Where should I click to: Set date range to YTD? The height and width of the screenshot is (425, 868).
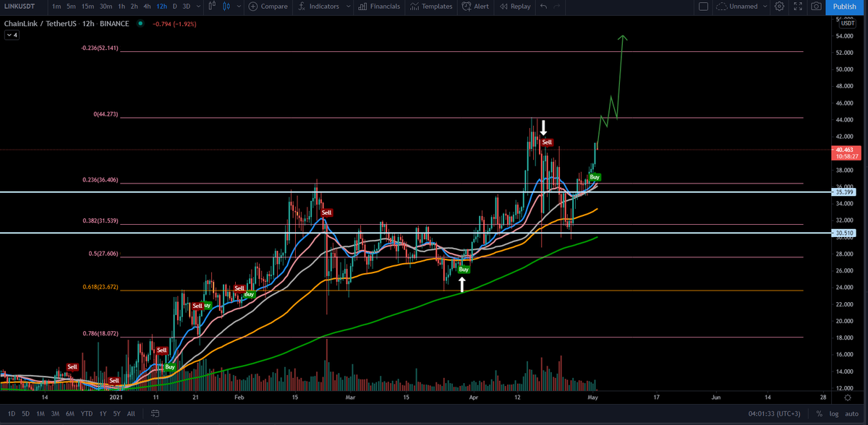pos(86,414)
